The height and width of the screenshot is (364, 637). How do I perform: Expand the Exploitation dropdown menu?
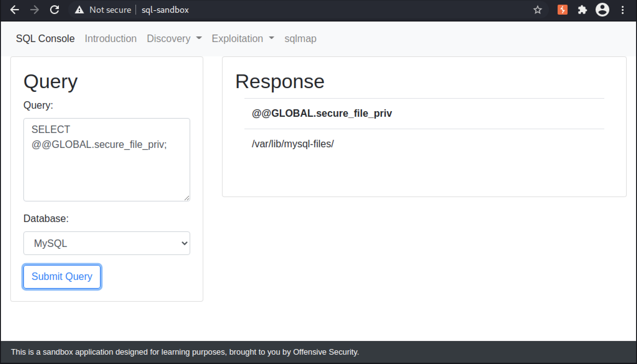tap(243, 39)
